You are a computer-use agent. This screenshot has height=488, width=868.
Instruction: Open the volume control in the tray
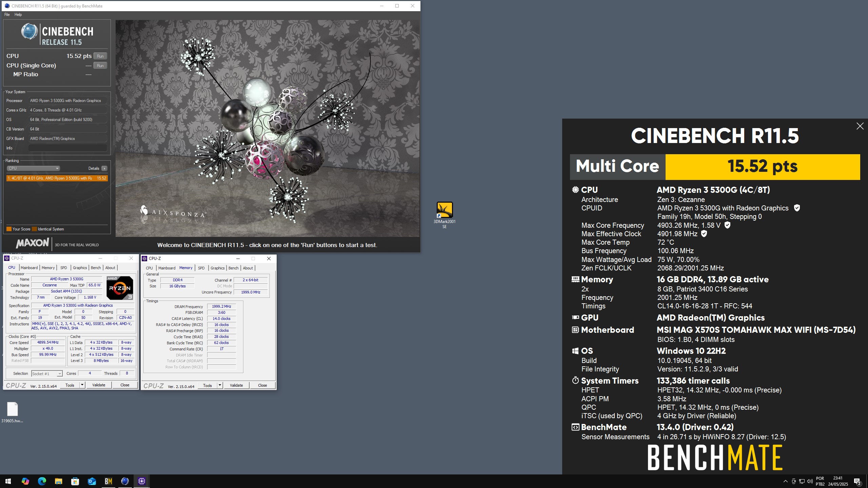click(x=810, y=481)
